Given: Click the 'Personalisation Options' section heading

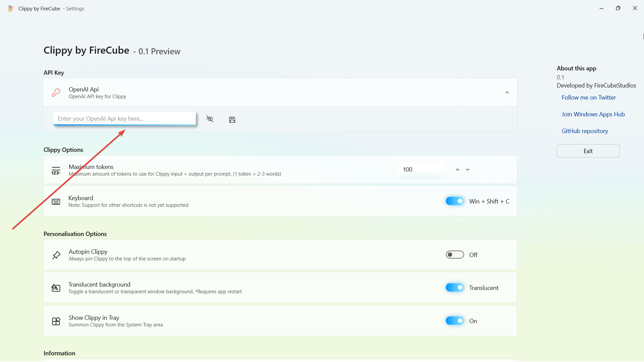Looking at the screenshot, I should click(75, 234).
